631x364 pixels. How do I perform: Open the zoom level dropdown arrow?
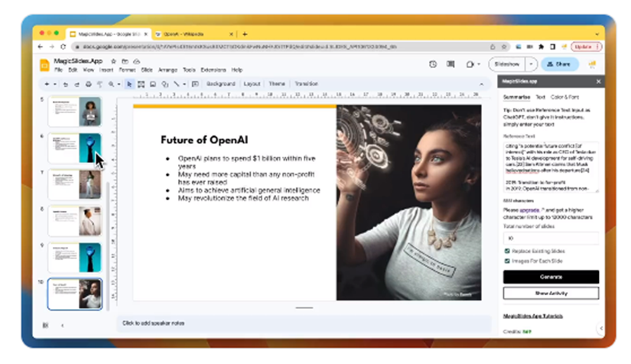(x=119, y=83)
